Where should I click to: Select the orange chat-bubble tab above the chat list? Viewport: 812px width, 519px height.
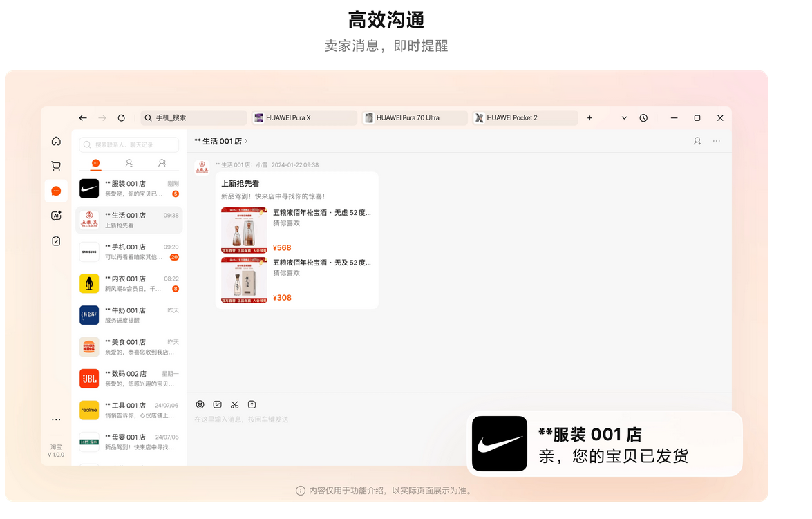coord(95,163)
